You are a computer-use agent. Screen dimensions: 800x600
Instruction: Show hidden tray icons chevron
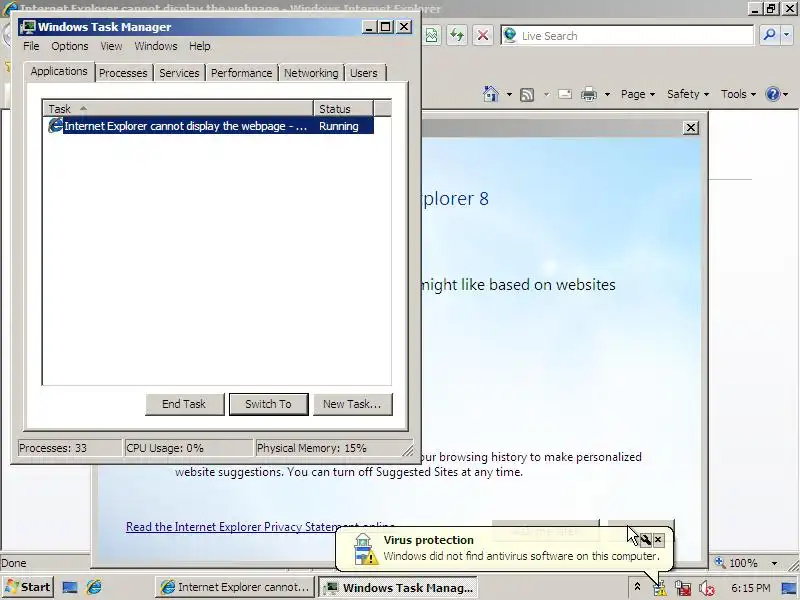[637, 587]
